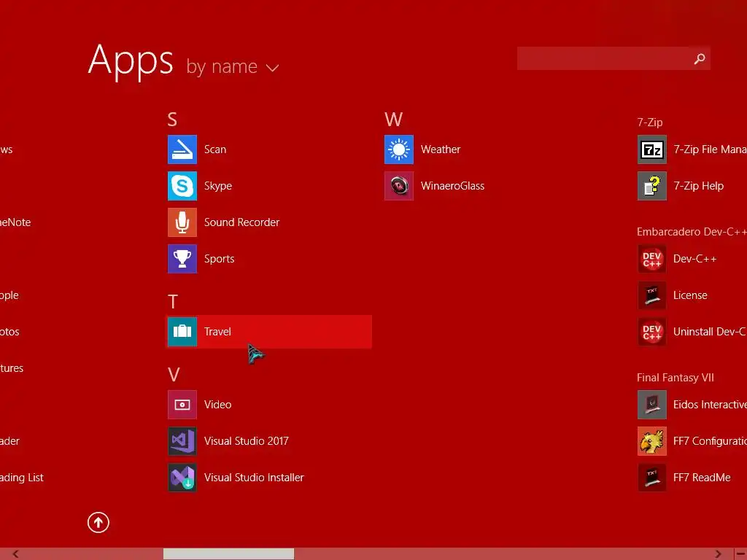Viewport: 747px width, 560px height.
Task: Open the Travel suitcase icon
Action: 182,332
